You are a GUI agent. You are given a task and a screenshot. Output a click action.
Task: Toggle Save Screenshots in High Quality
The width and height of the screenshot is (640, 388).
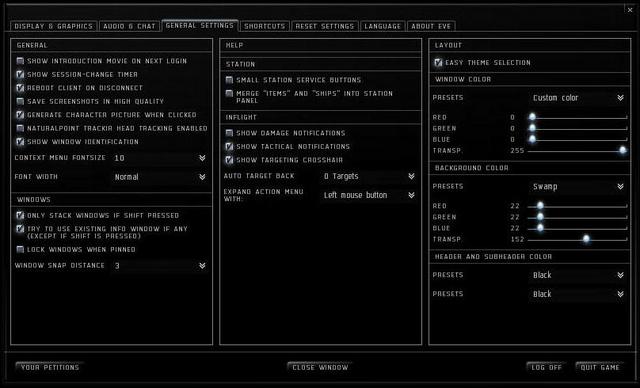click(20, 101)
